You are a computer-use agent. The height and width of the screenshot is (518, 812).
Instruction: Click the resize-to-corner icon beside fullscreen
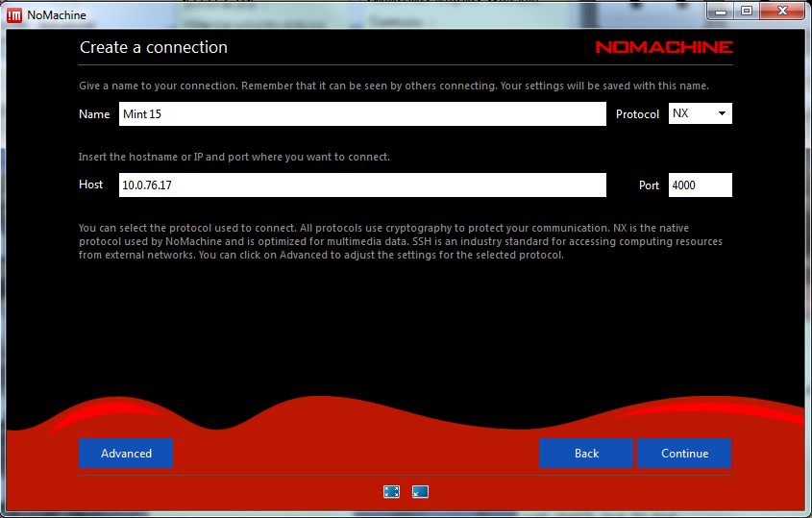tap(420, 492)
